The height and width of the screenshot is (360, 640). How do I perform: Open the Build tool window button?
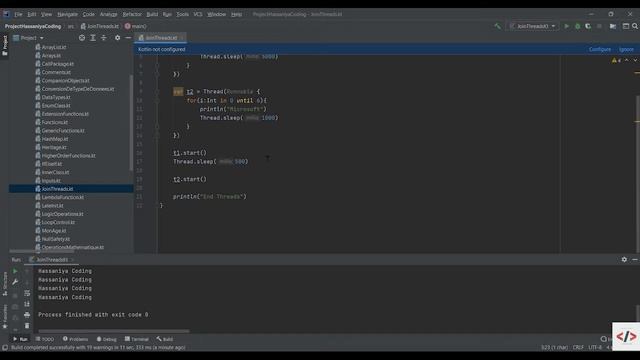coord(164,339)
